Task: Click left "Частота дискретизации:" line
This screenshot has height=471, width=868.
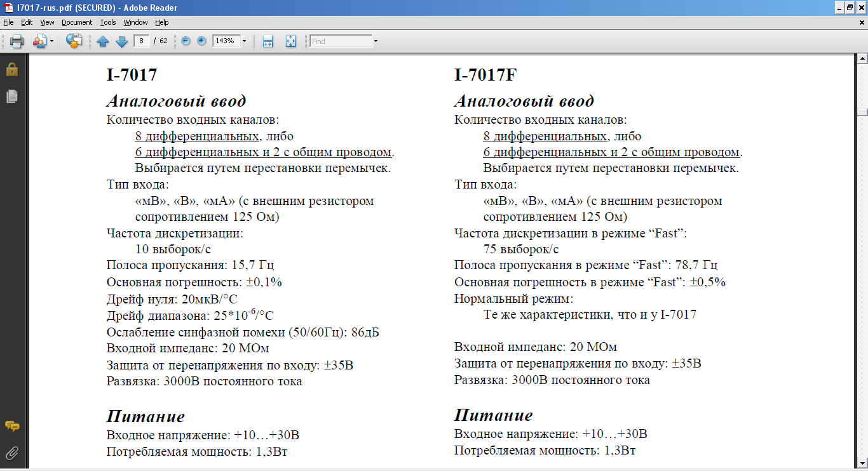Action: click(175, 233)
